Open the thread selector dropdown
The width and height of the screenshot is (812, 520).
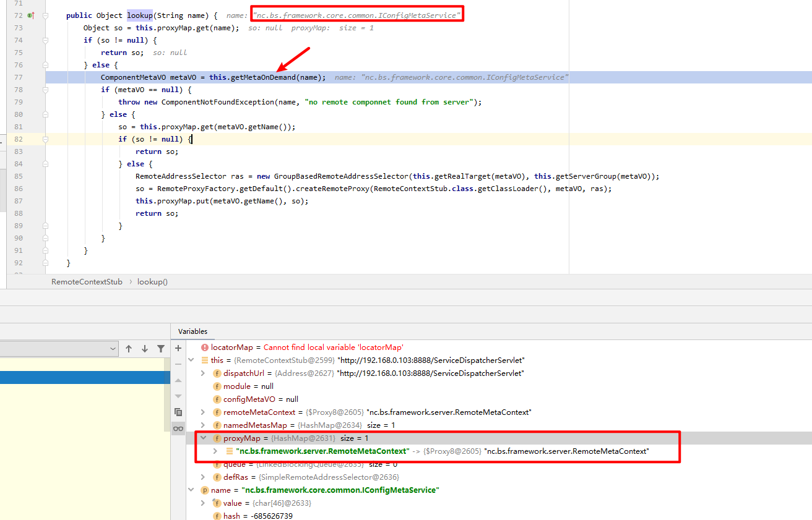113,349
